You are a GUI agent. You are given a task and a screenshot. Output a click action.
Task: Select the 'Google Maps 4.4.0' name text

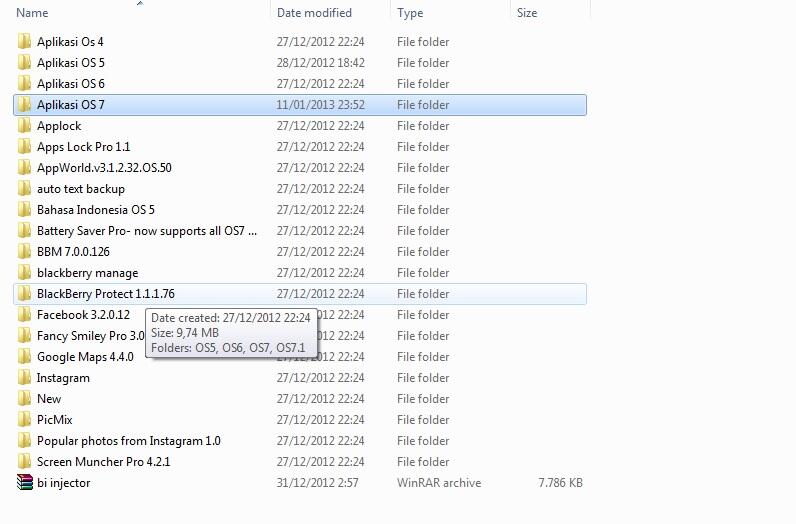85,357
